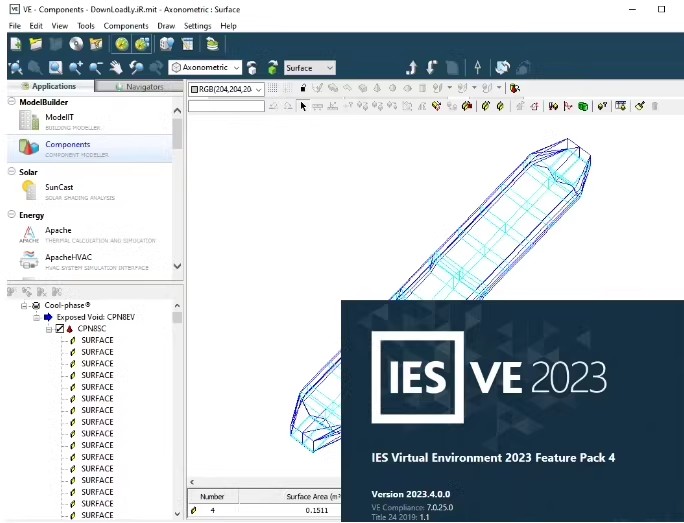The width and height of the screenshot is (684, 523).
Task: Click the notepad table toolbar icon
Action: point(187,44)
